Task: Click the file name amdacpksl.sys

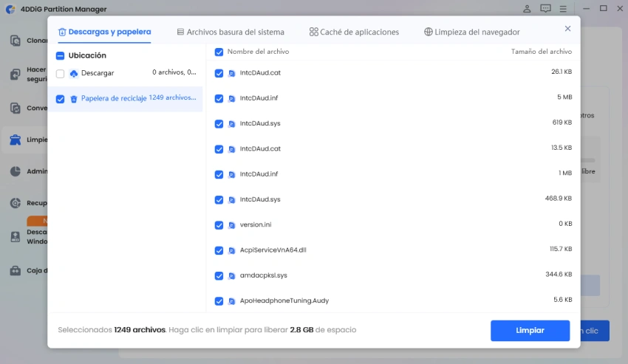Action: coord(263,275)
